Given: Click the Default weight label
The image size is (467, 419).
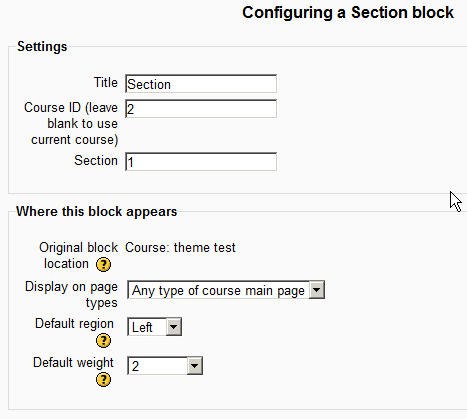Looking at the screenshot, I should (73, 362).
